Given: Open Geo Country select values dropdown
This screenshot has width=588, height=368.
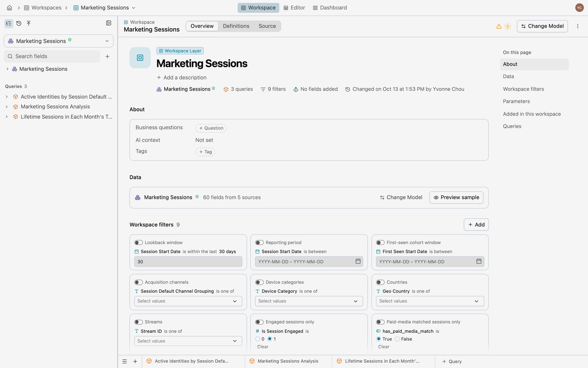Looking at the screenshot, I should [430, 301].
